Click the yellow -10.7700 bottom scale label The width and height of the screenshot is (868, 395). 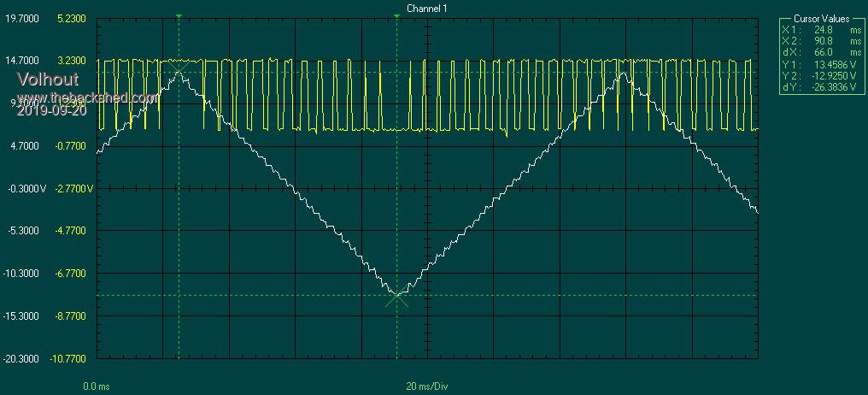point(68,359)
